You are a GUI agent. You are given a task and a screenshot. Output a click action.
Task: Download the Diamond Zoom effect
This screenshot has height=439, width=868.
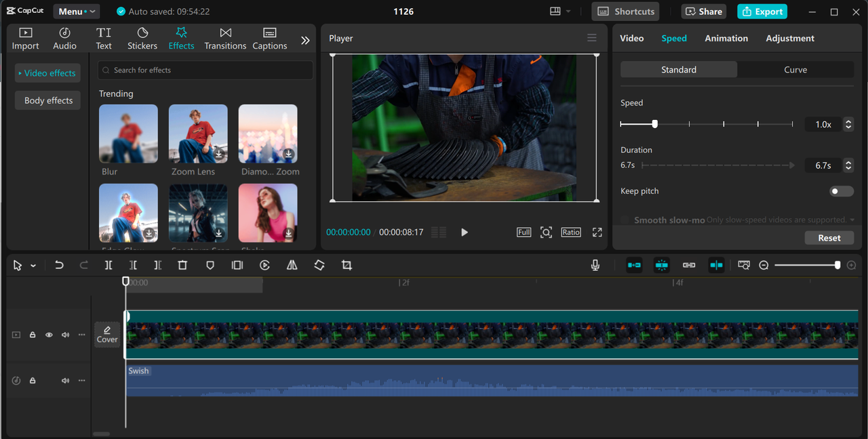pos(288,154)
